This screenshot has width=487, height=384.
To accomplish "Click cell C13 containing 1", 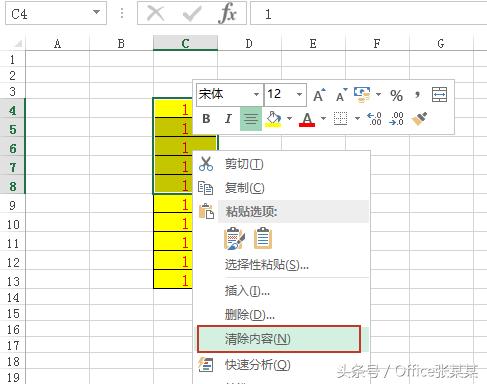I will click(173, 279).
